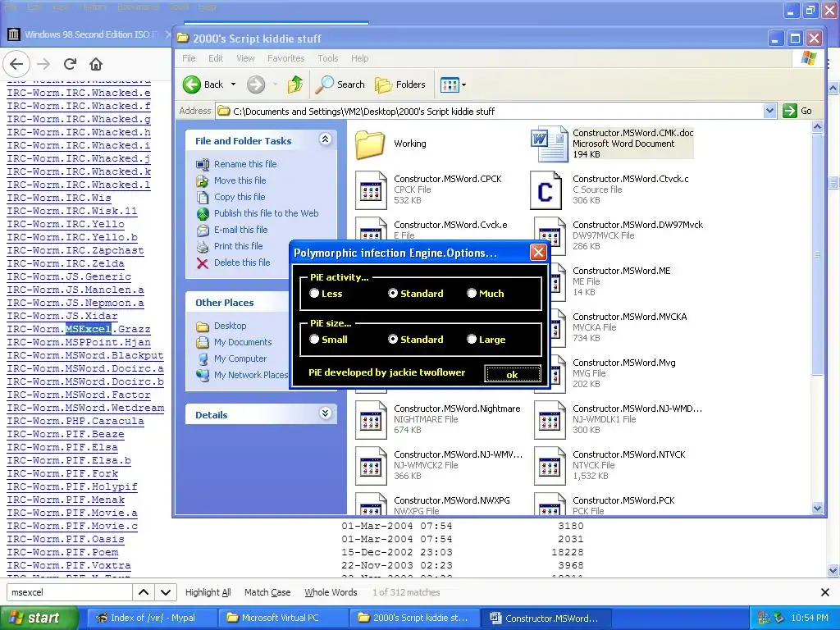
Task: Click the Back arrow icon in Explorer
Action: point(192,84)
